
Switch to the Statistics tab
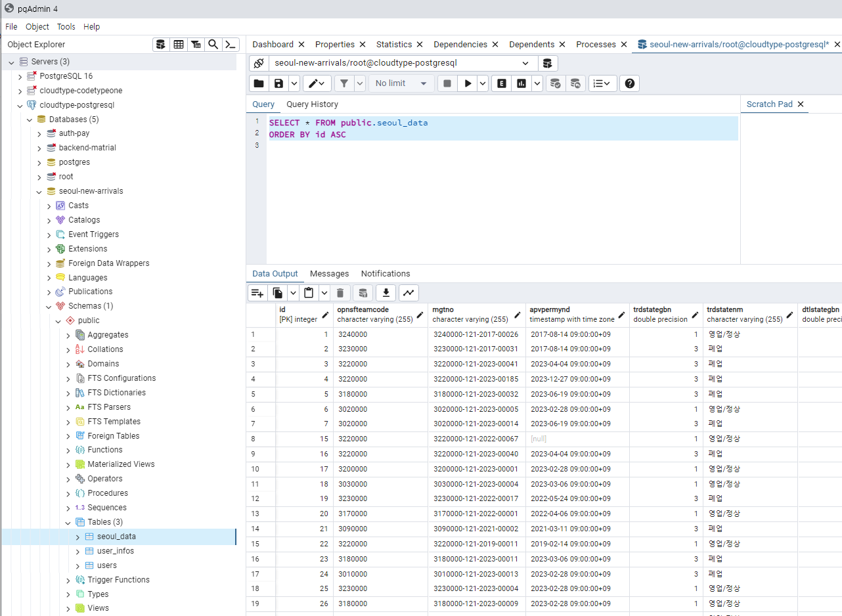[394, 45]
